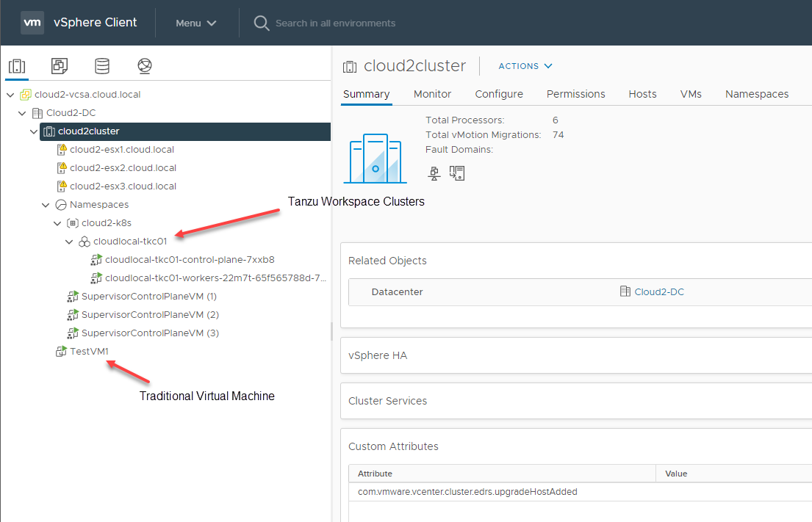Collapse the cloud2-vcsa.cloud.local tree node
This screenshot has height=522, width=812.
point(10,95)
